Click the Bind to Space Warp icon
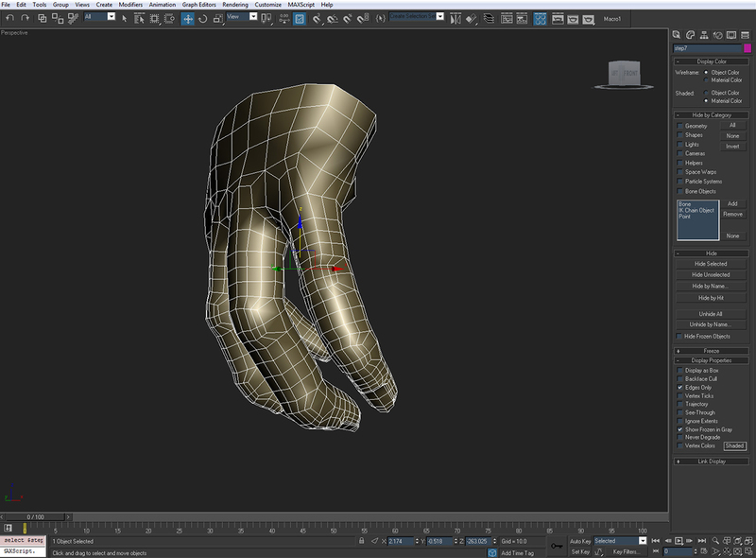The image size is (756, 558). (73, 18)
